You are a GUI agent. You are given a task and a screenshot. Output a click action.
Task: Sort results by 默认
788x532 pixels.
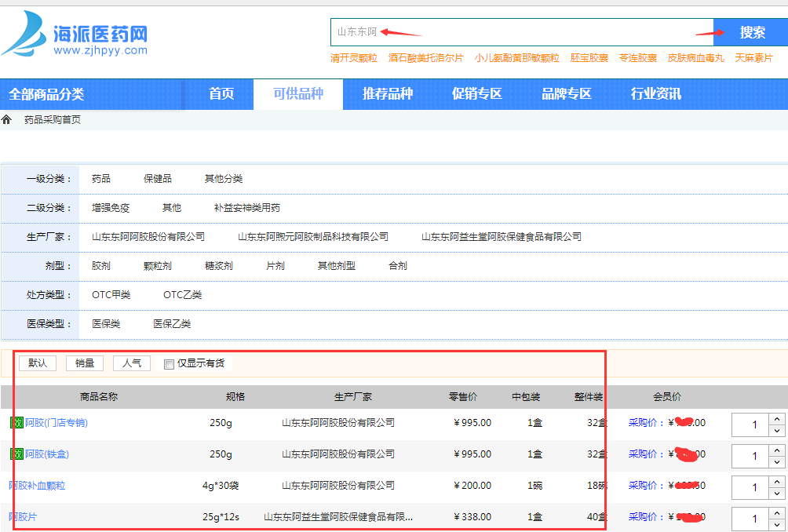pos(38,363)
